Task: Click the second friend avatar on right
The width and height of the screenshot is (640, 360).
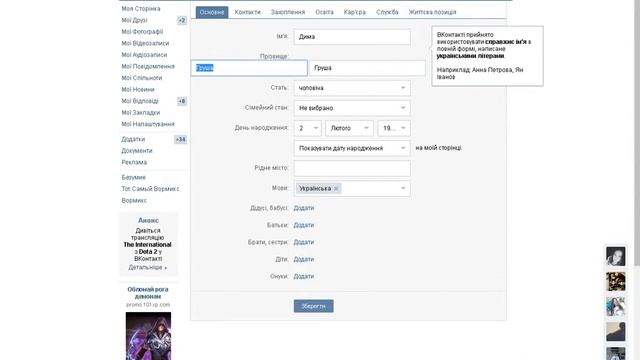Action: tap(616, 282)
